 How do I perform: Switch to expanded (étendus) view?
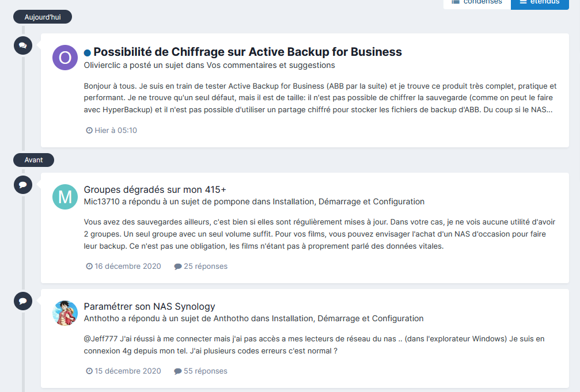tap(539, 2)
